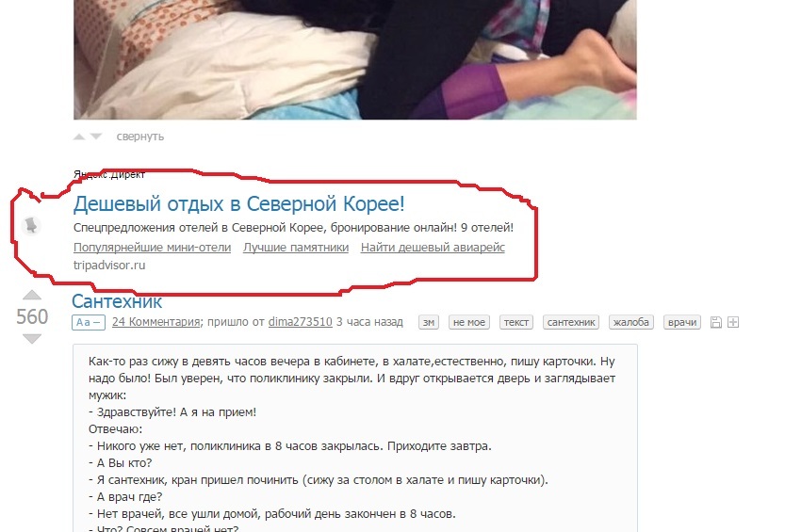Click the small upvote arrow above свернуть

tap(79, 137)
